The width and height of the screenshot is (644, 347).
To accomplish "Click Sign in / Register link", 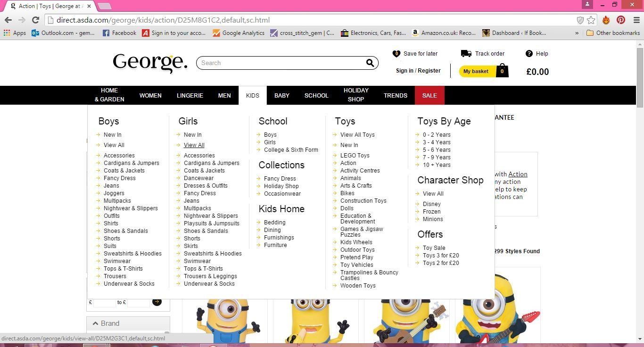I will [x=418, y=71].
